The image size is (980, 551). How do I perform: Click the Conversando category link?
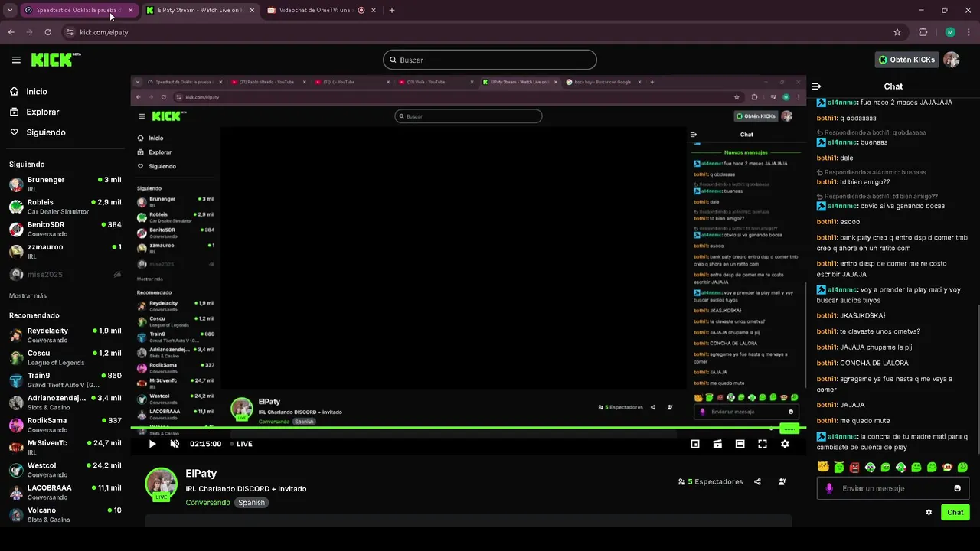[207, 503]
